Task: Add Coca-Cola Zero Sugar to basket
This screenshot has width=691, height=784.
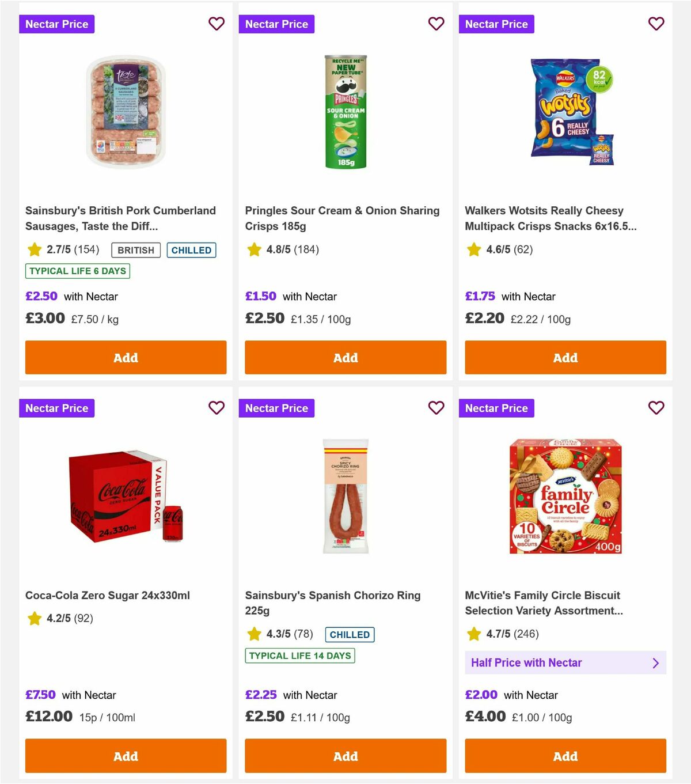Action: (126, 756)
